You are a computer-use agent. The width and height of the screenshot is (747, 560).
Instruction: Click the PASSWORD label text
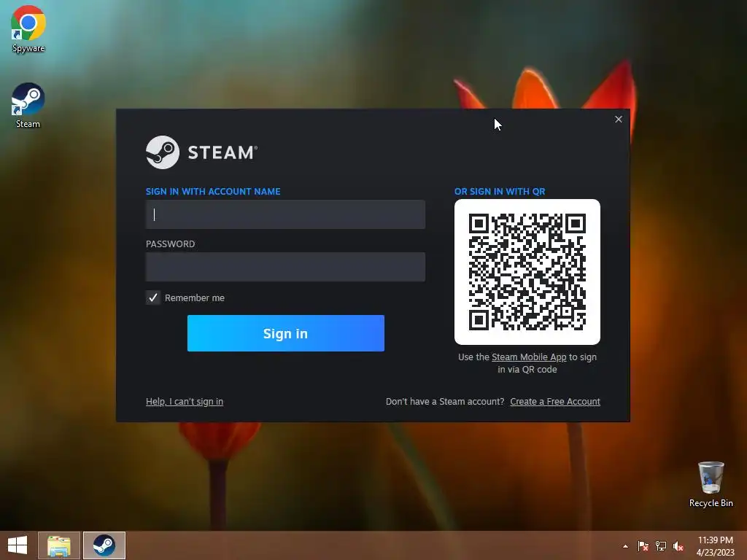point(170,244)
